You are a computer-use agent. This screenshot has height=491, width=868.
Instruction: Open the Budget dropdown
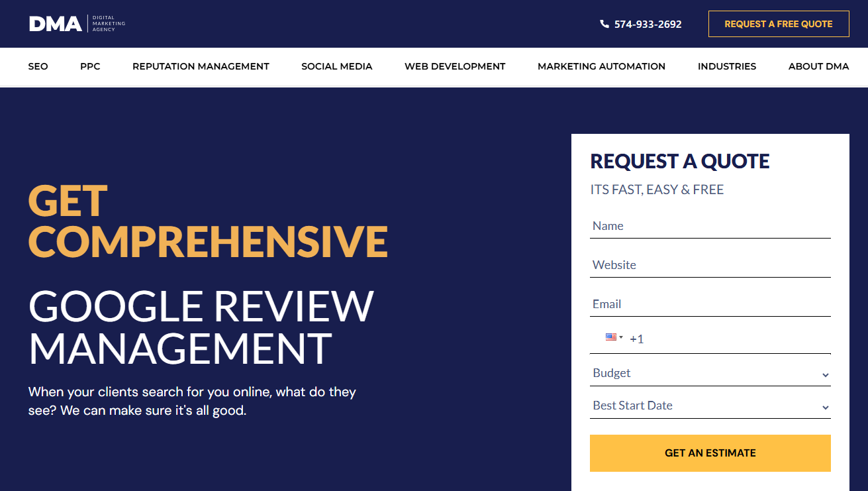point(710,372)
